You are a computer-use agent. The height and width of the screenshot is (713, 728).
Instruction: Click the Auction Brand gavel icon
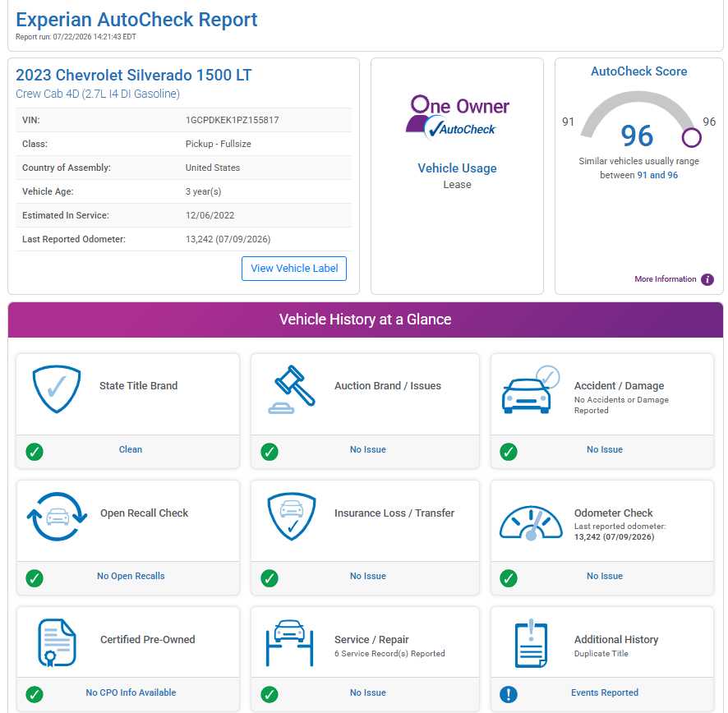point(292,389)
